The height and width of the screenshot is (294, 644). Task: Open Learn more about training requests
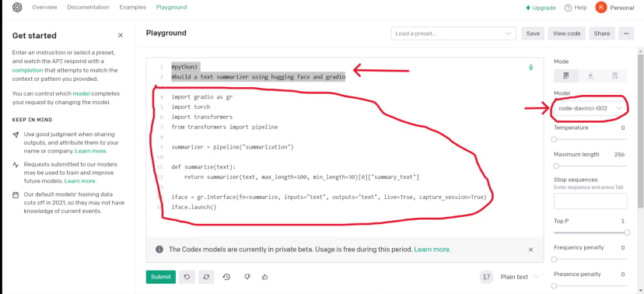(x=80, y=181)
